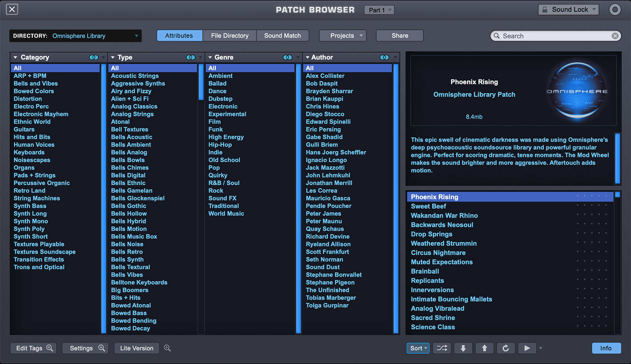Toggle the link icon in Type header

coord(190,58)
